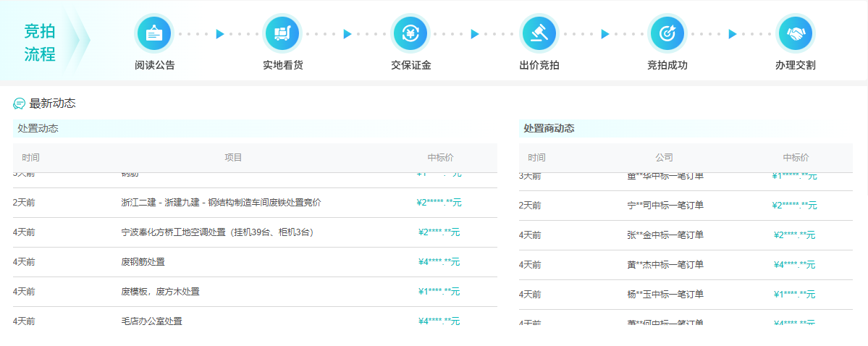Click 公司 column header in 处置商动态 table
Screen dimensions: 868x346
[x=664, y=158]
